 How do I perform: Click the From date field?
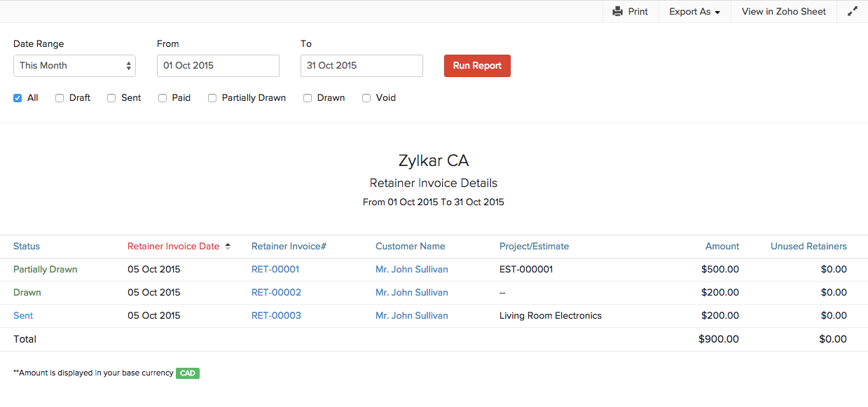point(218,66)
